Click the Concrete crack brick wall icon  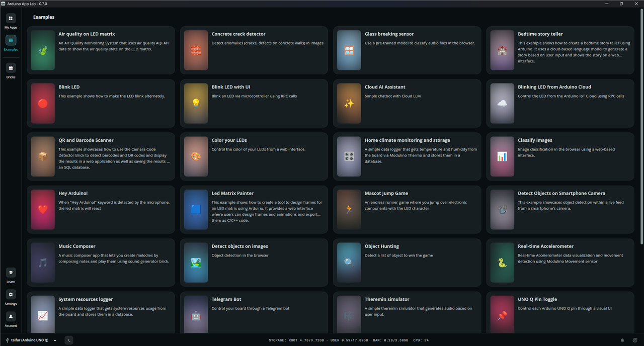pyautogui.click(x=196, y=50)
